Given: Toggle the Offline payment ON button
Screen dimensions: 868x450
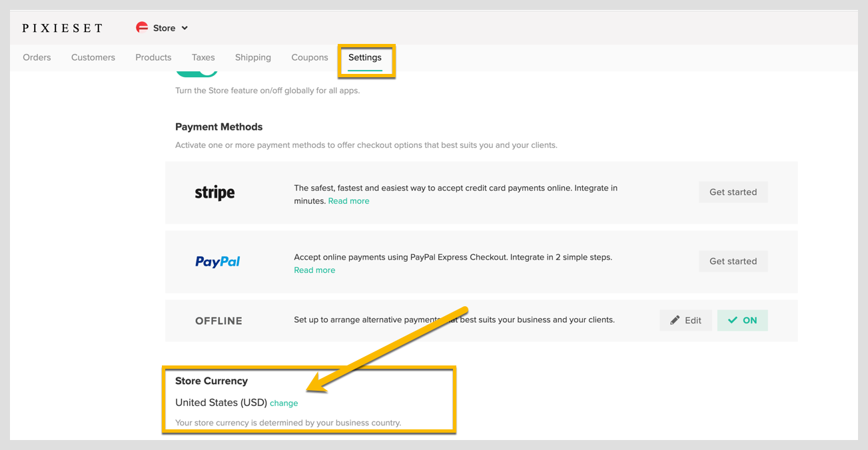Looking at the screenshot, I should pyautogui.click(x=742, y=320).
